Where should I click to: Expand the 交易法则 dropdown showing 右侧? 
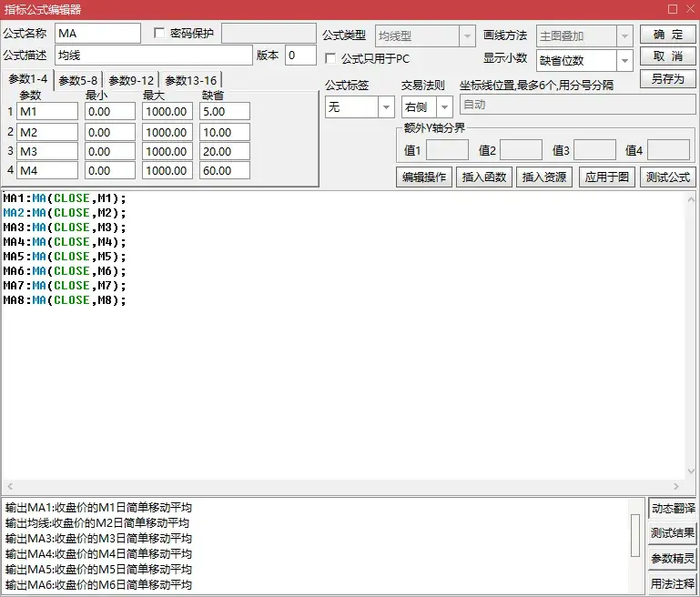[444, 107]
